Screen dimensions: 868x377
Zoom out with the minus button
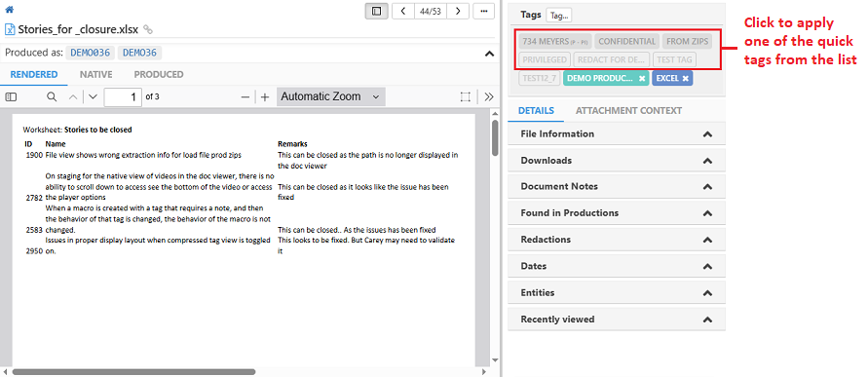click(x=245, y=96)
